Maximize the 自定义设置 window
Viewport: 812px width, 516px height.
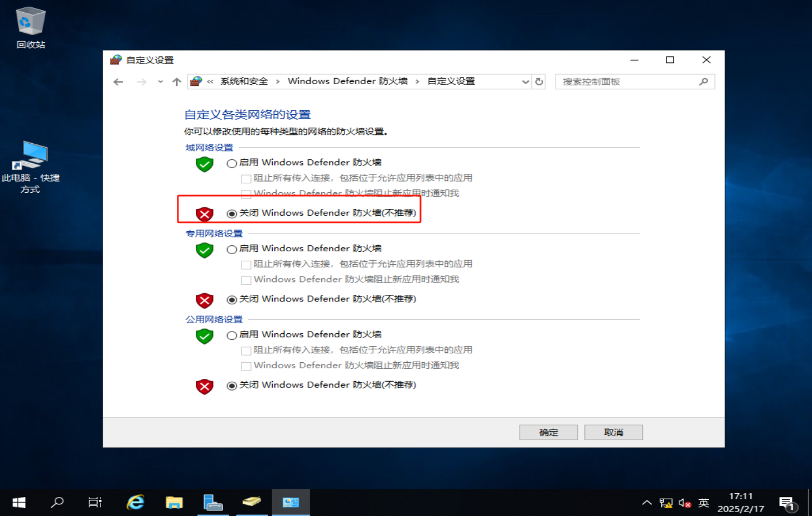pos(670,60)
